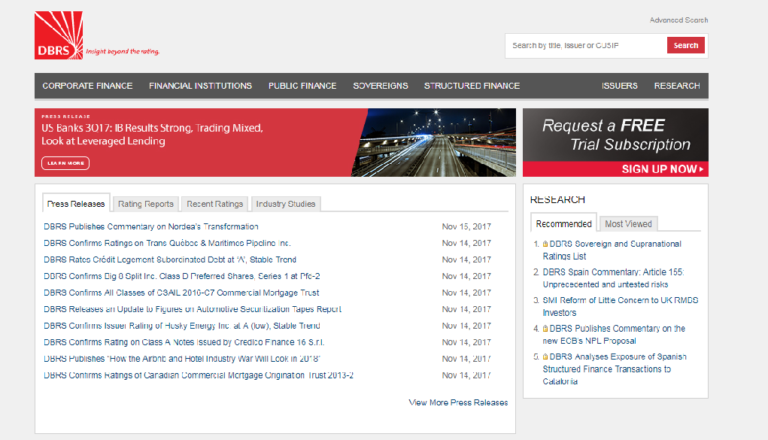Open Public Finance menu

pyautogui.click(x=302, y=86)
